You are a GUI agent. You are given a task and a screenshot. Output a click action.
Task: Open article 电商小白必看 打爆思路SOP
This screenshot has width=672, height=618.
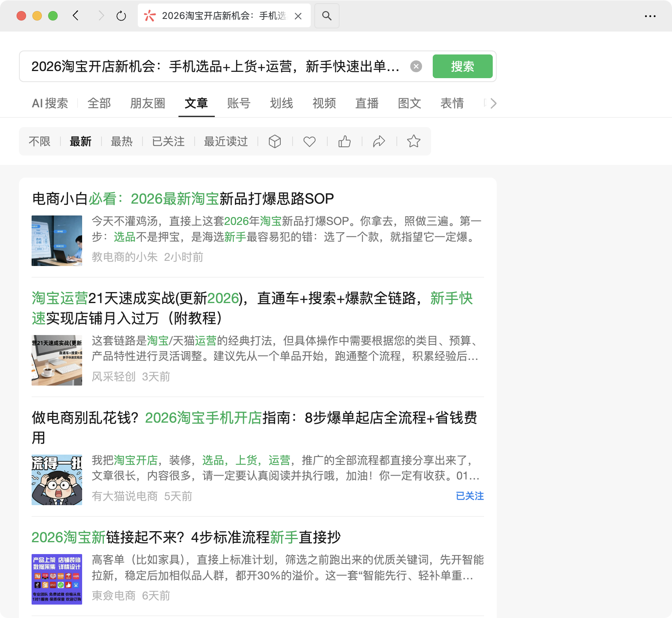183,199
